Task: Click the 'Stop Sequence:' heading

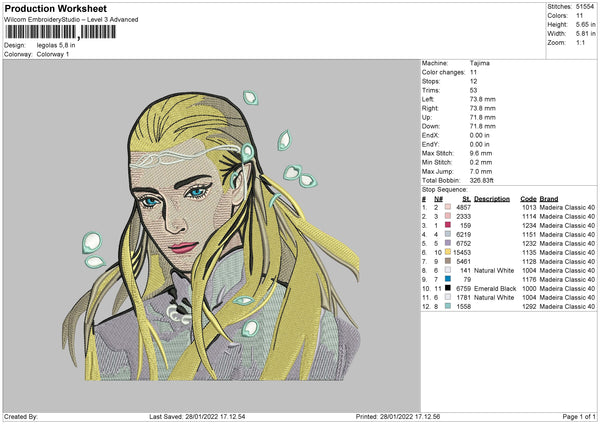Action: 445,190
